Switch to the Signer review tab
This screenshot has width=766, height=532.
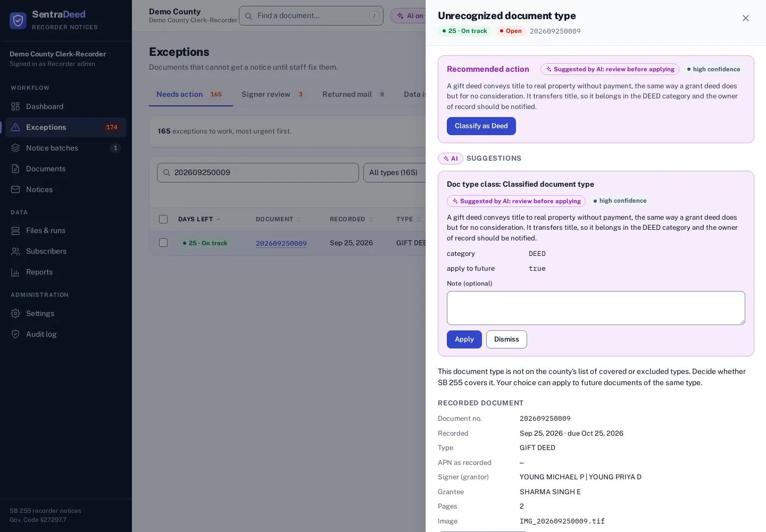(x=273, y=94)
